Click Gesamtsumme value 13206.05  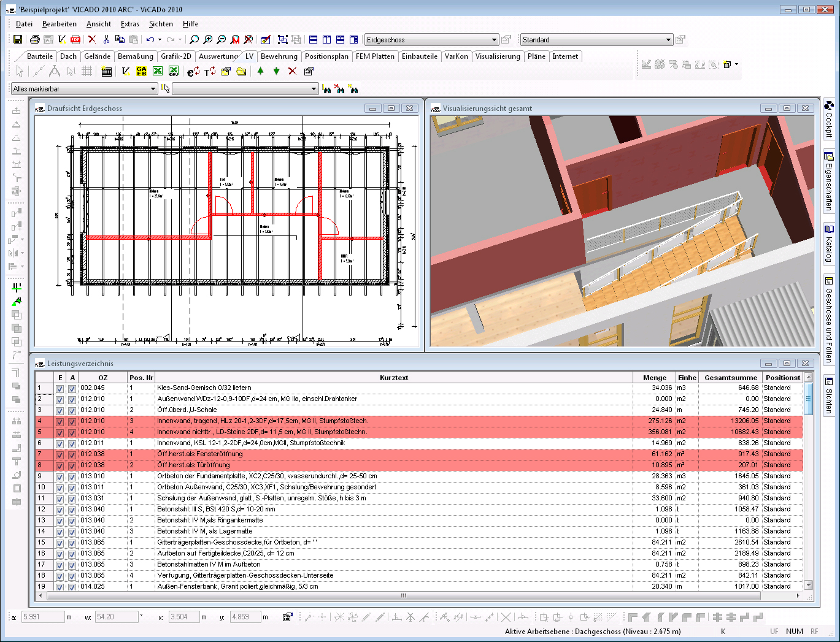(744, 421)
